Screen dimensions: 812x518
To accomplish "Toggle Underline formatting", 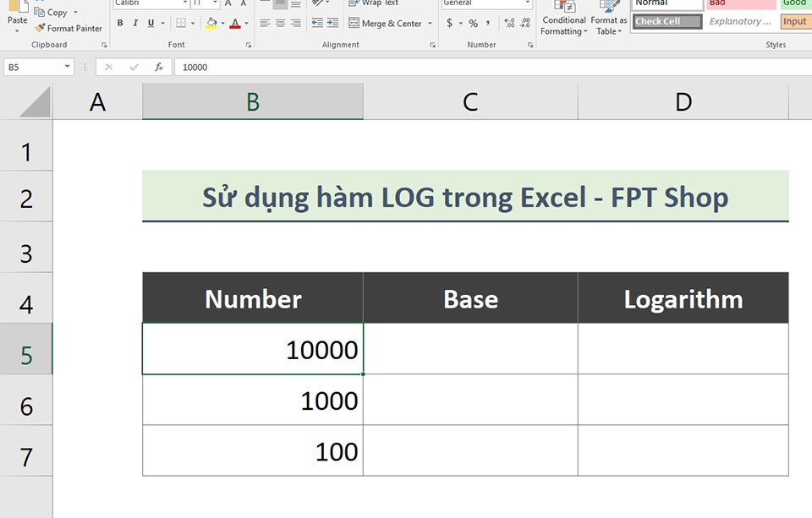I will pos(151,24).
